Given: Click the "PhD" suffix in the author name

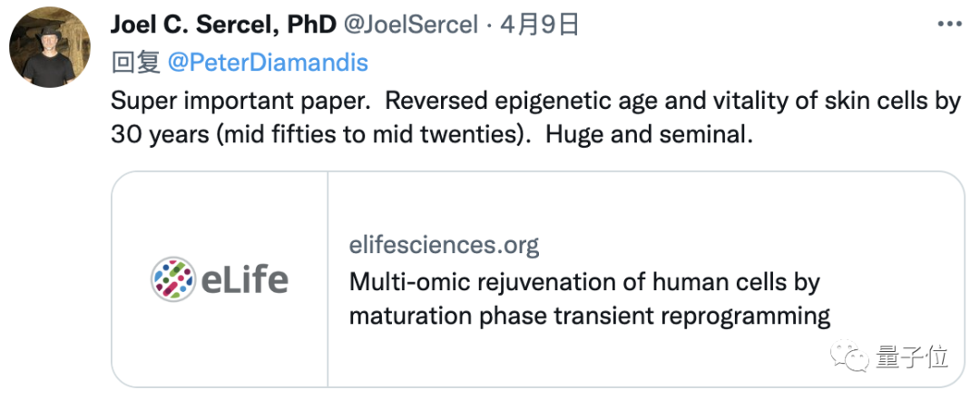Looking at the screenshot, I should click(307, 25).
